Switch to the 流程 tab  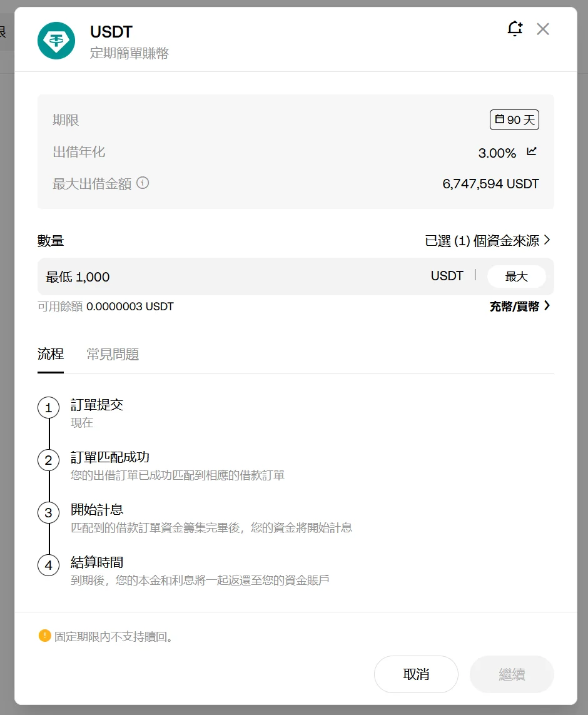(x=51, y=354)
